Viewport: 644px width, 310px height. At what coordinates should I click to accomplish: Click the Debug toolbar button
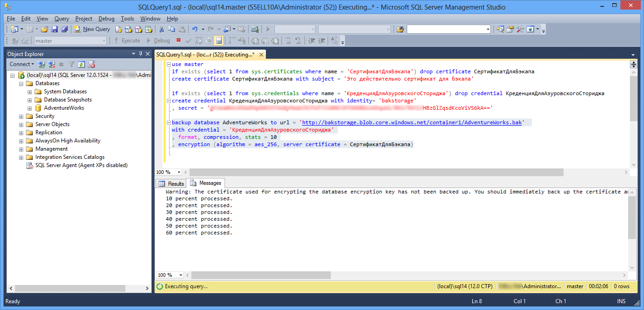(x=158, y=41)
